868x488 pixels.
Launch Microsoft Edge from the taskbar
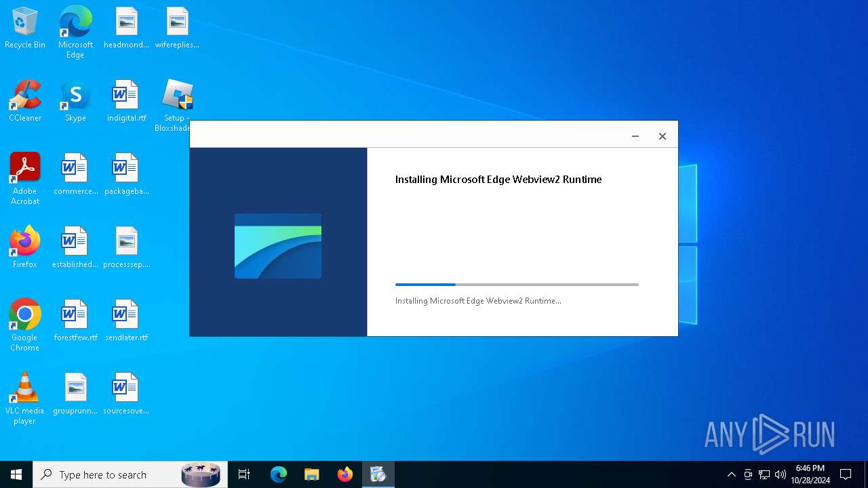click(279, 474)
